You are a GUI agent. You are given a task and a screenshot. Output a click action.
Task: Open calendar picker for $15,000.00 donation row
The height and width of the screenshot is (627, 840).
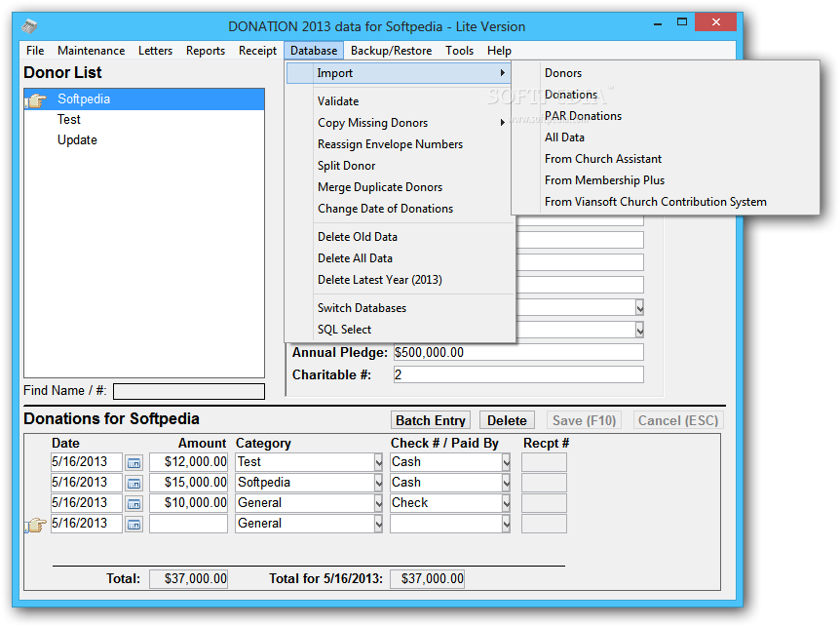[x=134, y=483]
